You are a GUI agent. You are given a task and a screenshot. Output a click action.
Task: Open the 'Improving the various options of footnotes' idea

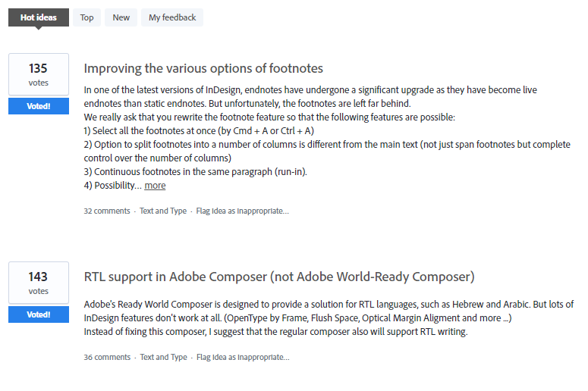coord(203,68)
